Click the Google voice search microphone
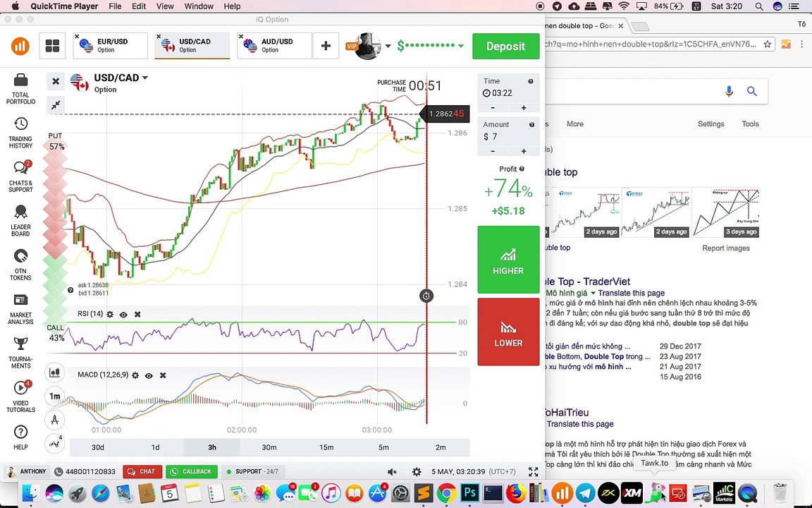812x508 pixels. [x=729, y=91]
